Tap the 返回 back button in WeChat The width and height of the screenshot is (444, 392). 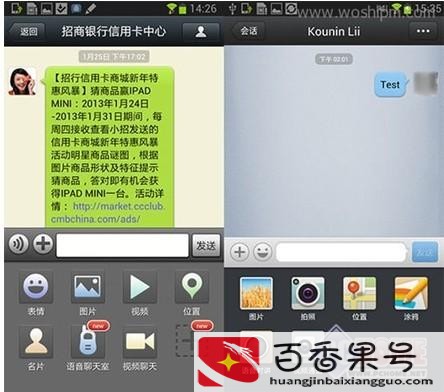coord(27,32)
